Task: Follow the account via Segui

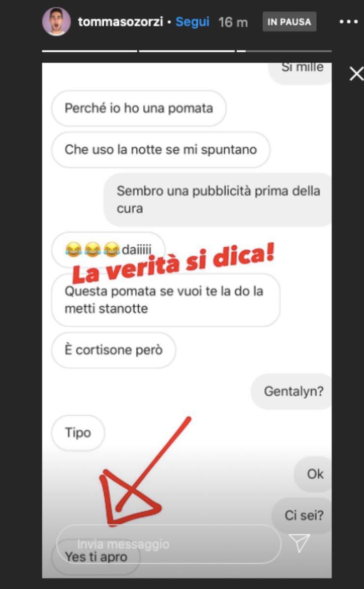Action: coord(192,22)
